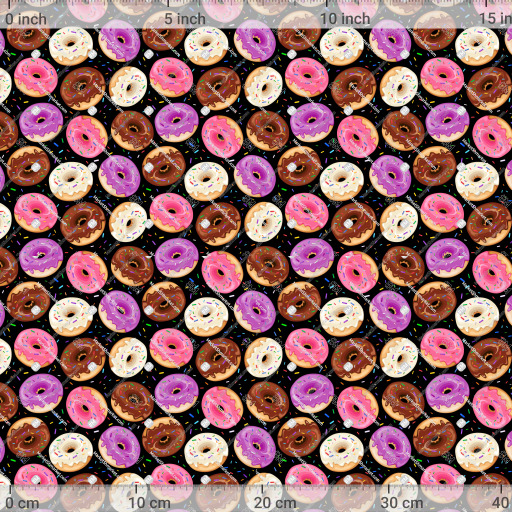Click the "20 cm" ruler label
512x512 pixels.
pos(275,503)
